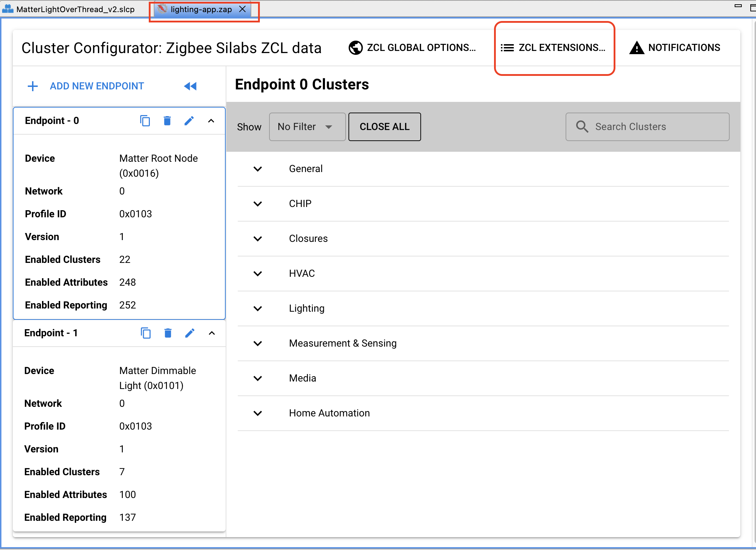Image resolution: width=756 pixels, height=550 pixels.
Task: Collapse the endpoint sidebar with double-arrow icon
Action: point(190,86)
